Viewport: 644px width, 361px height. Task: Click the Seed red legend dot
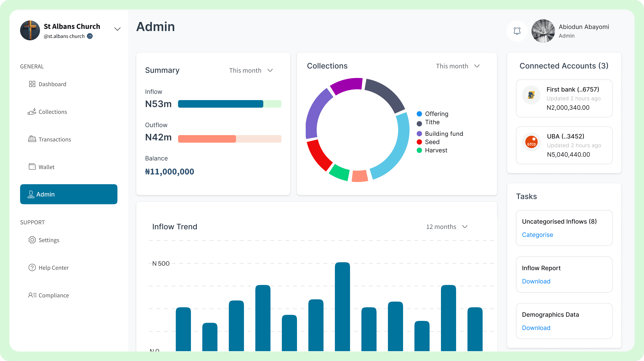coord(419,142)
